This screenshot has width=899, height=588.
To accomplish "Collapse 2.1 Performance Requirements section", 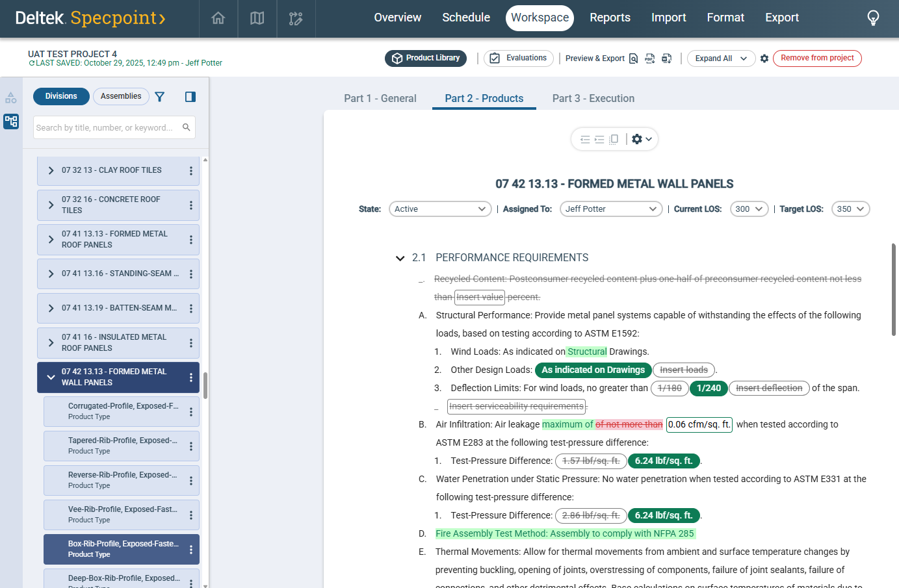I will (x=400, y=259).
